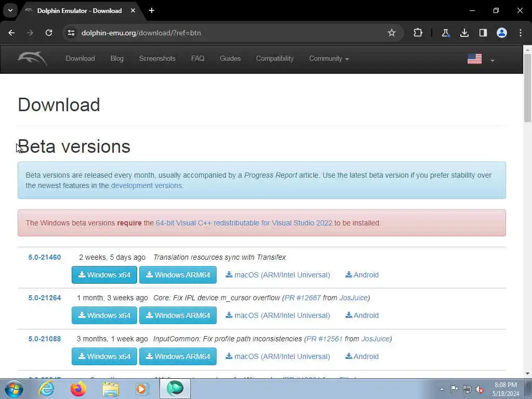
Task: Click the page vertical scrollbar thumb
Action: click(527, 88)
